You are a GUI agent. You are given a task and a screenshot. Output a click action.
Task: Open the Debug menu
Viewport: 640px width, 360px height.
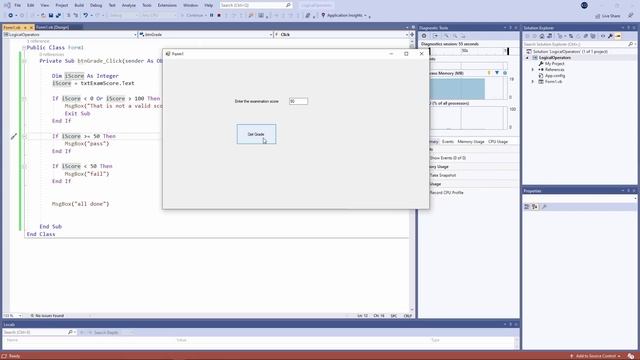[96, 5]
